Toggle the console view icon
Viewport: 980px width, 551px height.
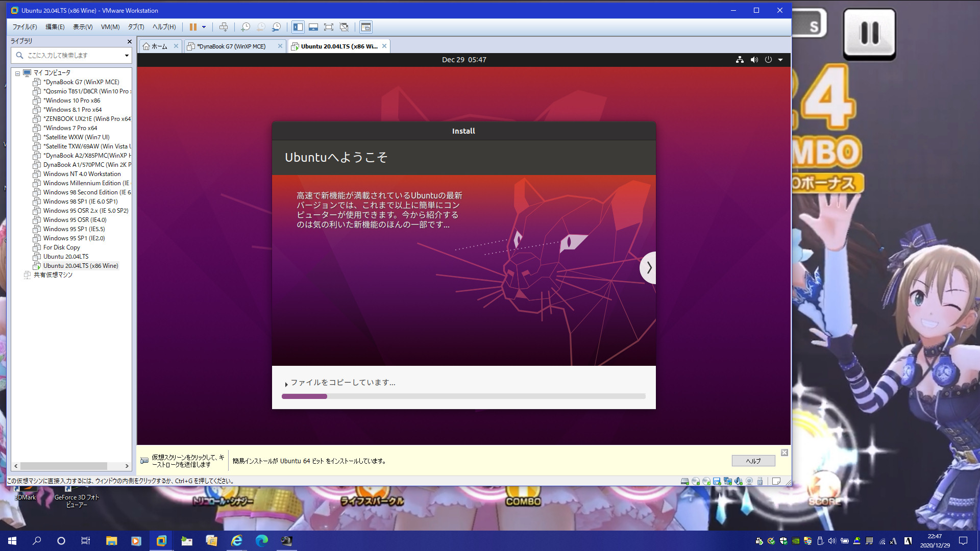366,27
